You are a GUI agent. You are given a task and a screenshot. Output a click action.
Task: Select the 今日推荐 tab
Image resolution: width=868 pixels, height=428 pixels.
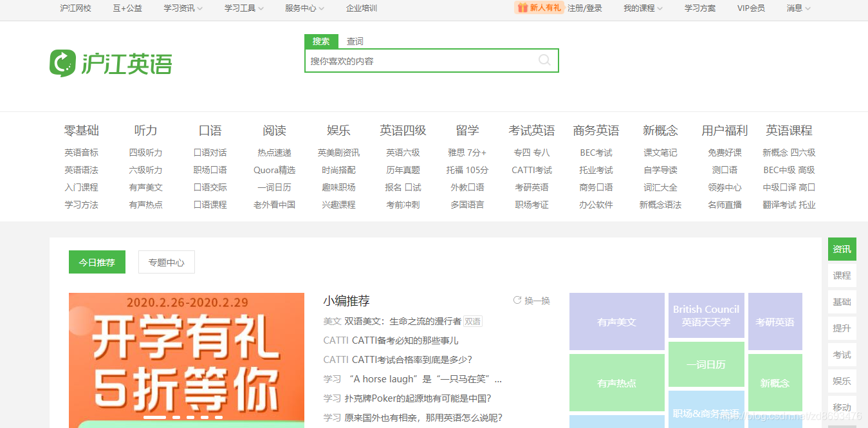[x=97, y=262]
